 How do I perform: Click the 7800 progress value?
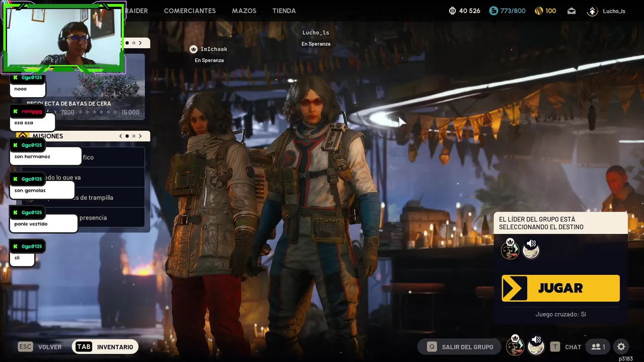pos(67,113)
